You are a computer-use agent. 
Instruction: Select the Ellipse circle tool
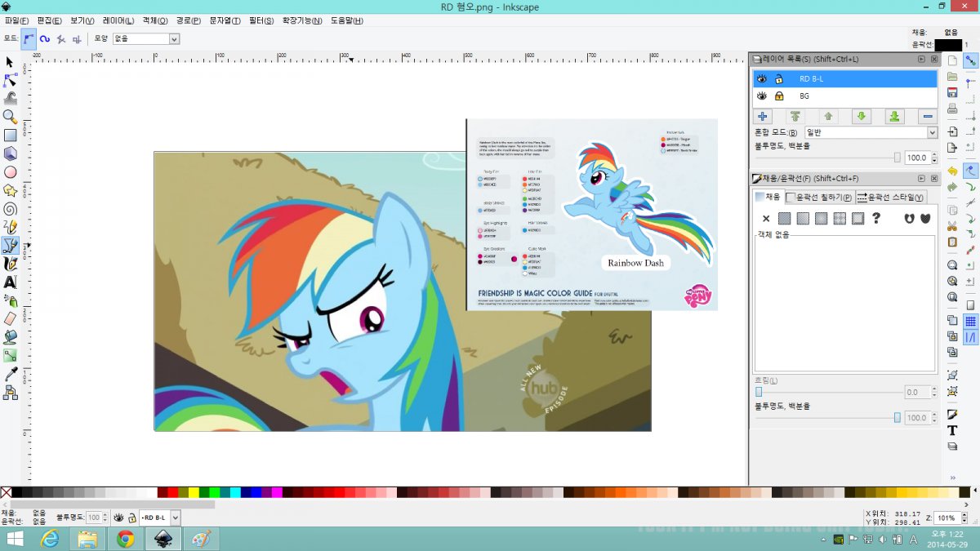[10, 172]
